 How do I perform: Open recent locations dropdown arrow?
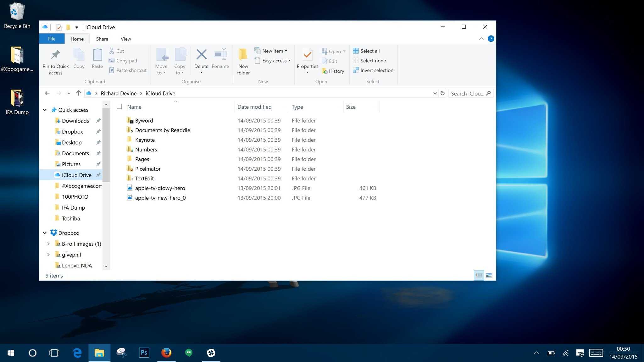(x=69, y=93)
